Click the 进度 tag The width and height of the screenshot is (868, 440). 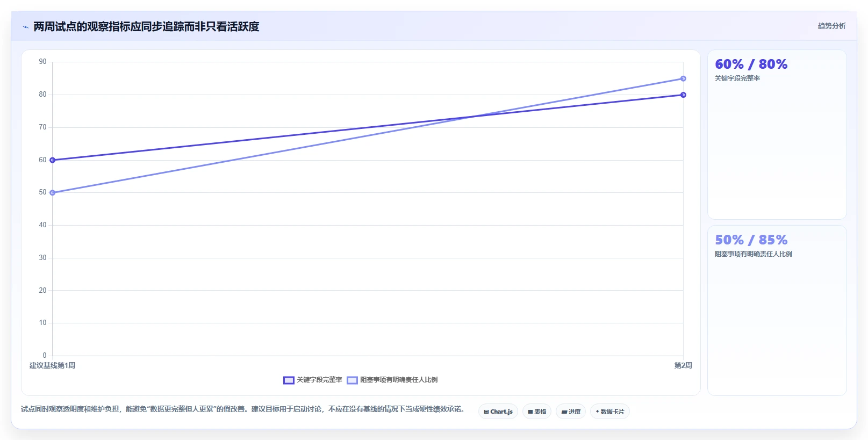click(x=571, y=412)
